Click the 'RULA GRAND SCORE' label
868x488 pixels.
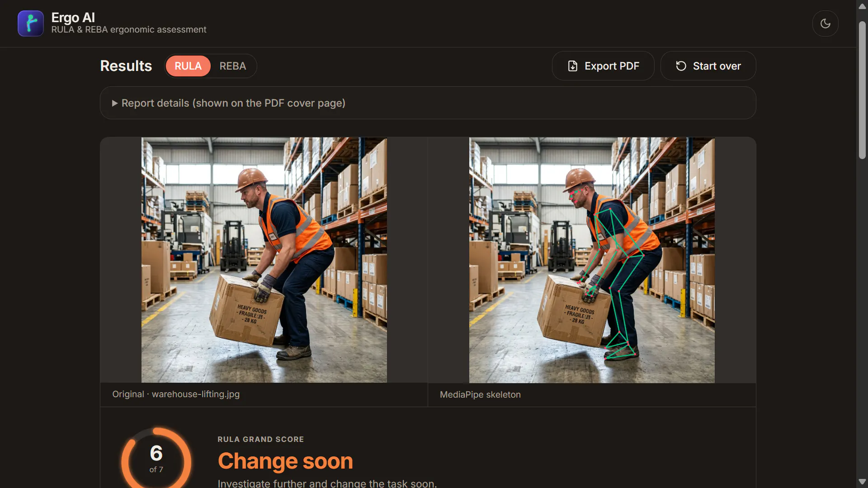click(x=261, y=439)
